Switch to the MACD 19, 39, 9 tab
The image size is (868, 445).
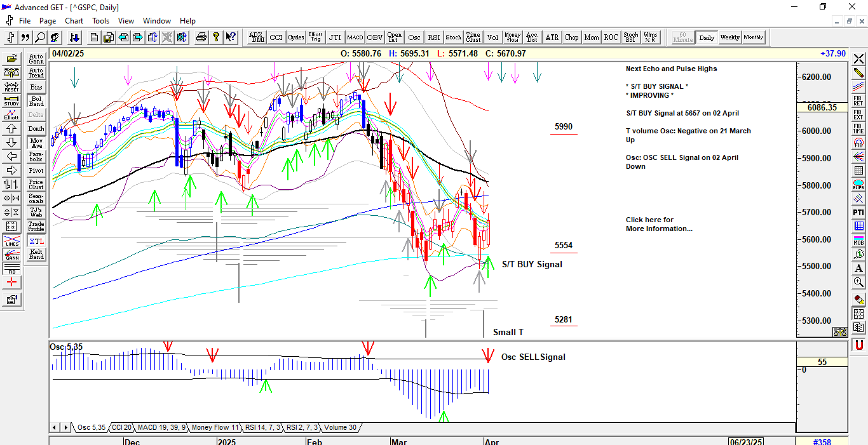tap(161, 427)
